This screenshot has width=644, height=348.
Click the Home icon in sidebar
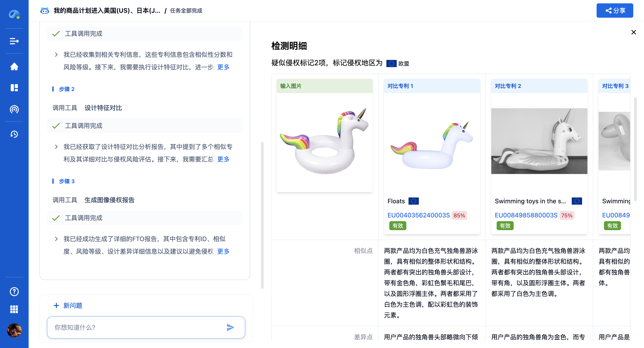pyautogui.click(x=14, y=66)
